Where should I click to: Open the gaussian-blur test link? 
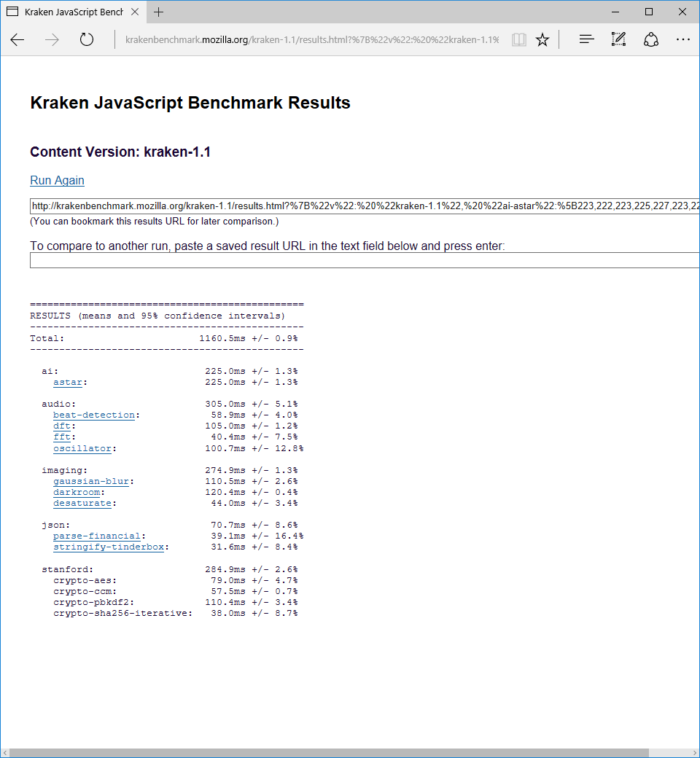[x=91, y=482]
